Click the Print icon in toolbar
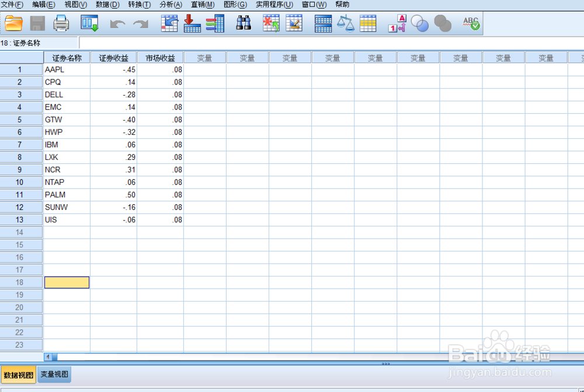Image resolution: width=584 pixels, height=392 pixels. point(61,23)
